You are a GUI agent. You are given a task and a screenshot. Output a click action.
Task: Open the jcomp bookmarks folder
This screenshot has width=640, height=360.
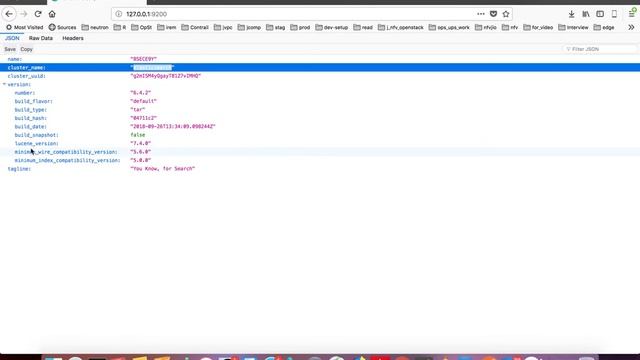[x=249, y=27]
